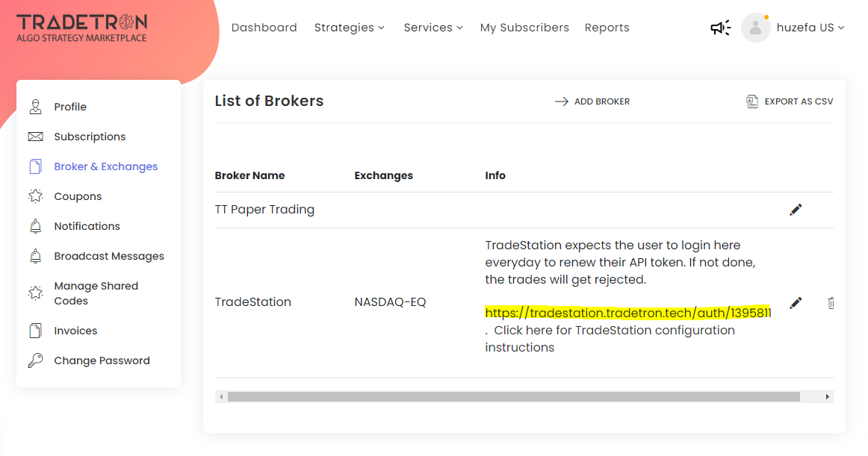The image size is (868, 456).
Task: Click the user avatar icon
Action: [756, 28]
